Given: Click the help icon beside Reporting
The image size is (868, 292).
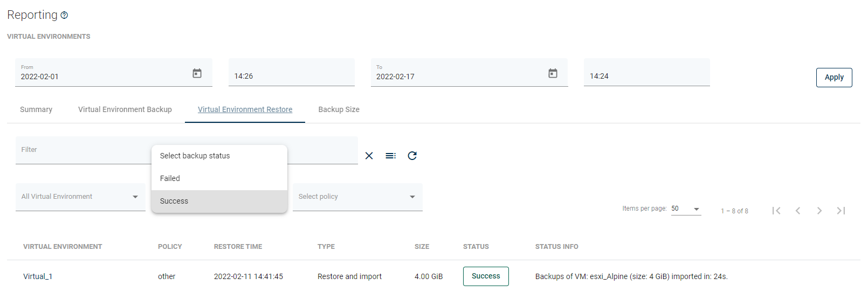Looking at the screenshot, I should [64, 16].
